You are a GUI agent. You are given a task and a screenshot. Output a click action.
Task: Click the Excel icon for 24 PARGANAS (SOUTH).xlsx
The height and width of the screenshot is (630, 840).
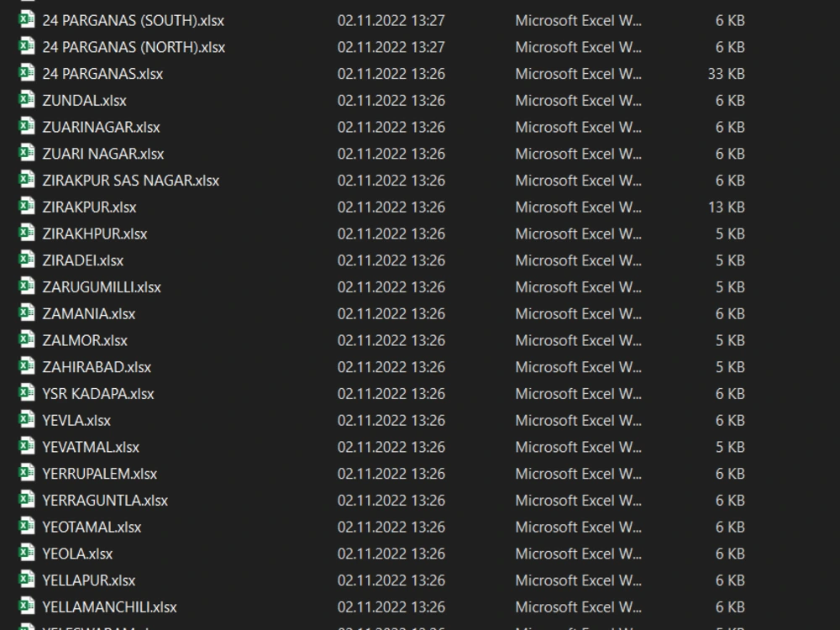click(x=26, y=19)
